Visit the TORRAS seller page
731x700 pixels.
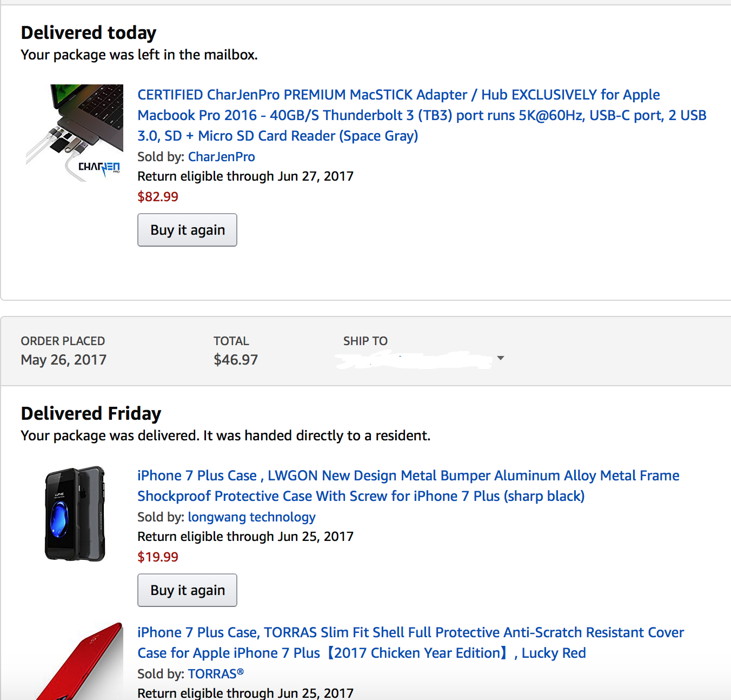(216, 674)
